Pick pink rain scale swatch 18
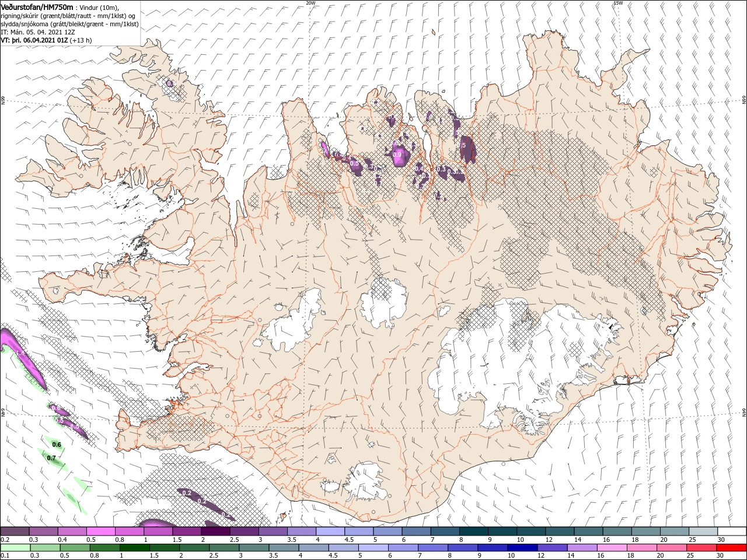Screen dimensions: 747x560 (641, 548)
